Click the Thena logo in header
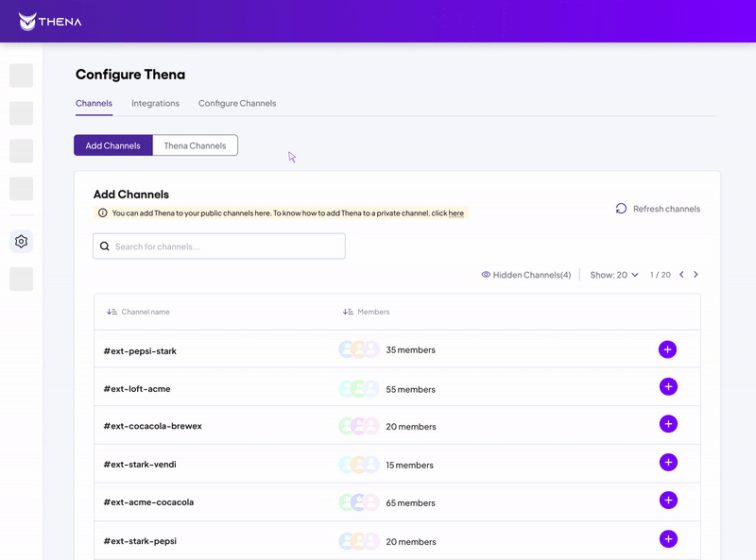This screenshot has width=756, height=560. 50,22
